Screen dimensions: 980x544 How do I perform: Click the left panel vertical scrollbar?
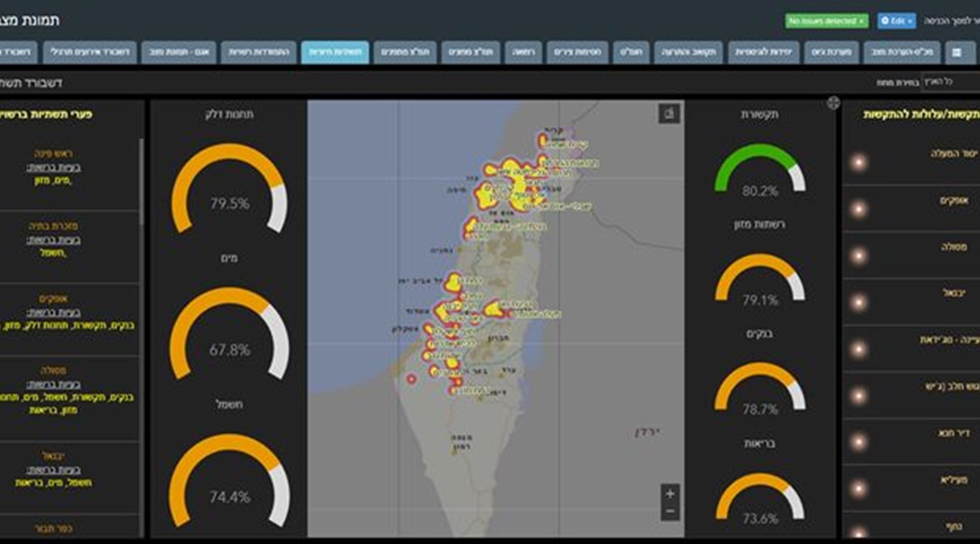click(142, 181)
